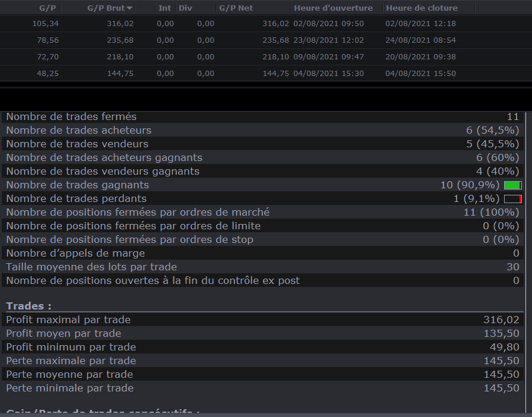This screenshot has height=417, width=532.
Task: Select the 235,68 G/P Brut cell
Action: 120,40
